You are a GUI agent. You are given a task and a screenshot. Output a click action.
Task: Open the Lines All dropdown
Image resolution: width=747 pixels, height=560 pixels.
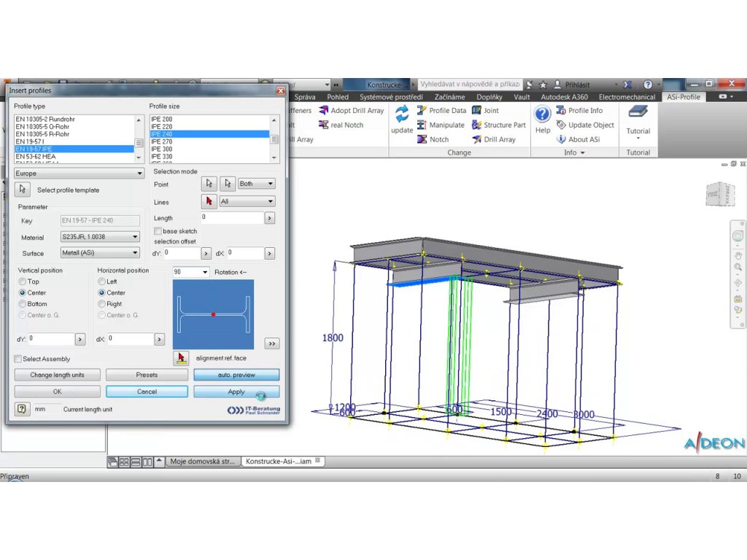tap(247, 201)
